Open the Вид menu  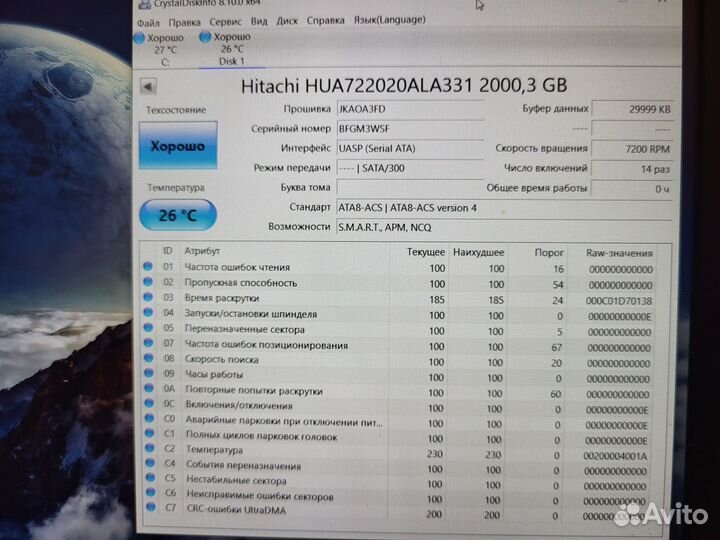click(259, 21)
